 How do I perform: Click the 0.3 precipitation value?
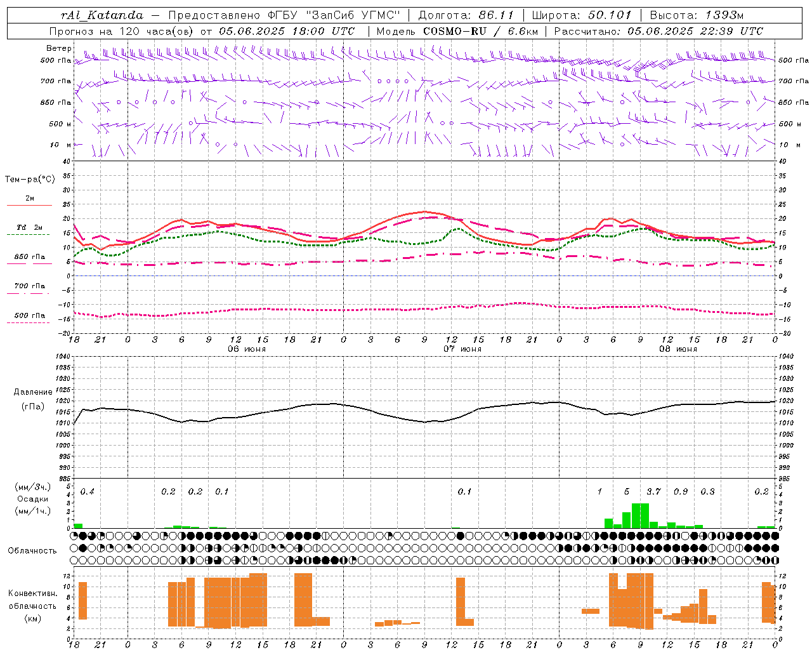707,492
